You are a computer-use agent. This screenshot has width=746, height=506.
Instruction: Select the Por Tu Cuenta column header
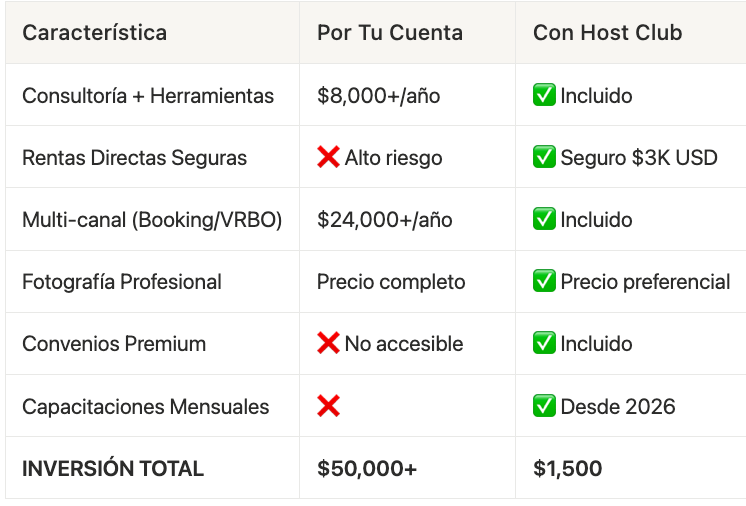(x=389, y=33)
